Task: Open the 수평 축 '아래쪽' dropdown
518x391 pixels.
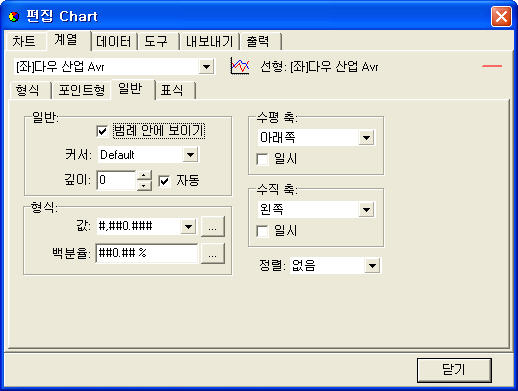Action: pyautogui.click(x=366, y=138)
